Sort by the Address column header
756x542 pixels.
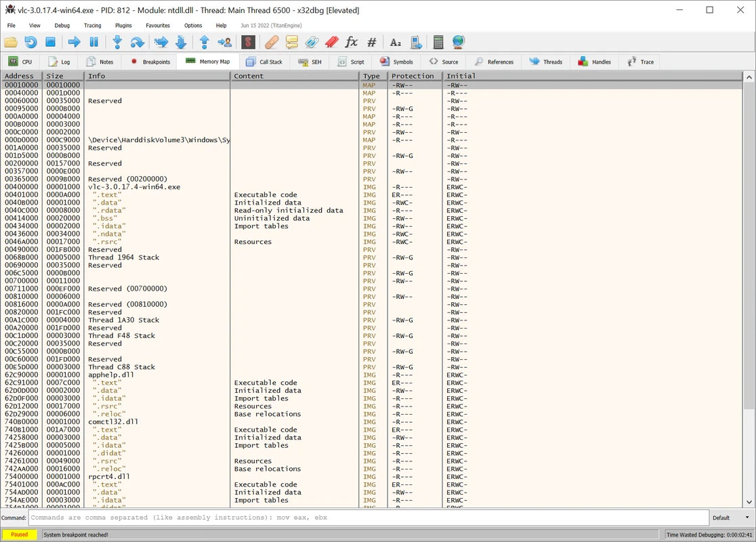[x=22, y=76]
